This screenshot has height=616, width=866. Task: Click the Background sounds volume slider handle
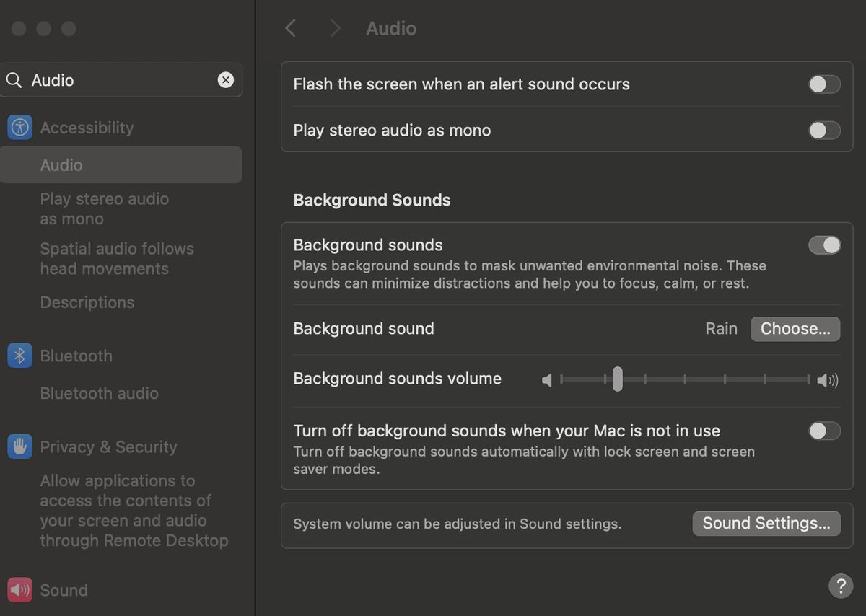[x=617, y=379]
